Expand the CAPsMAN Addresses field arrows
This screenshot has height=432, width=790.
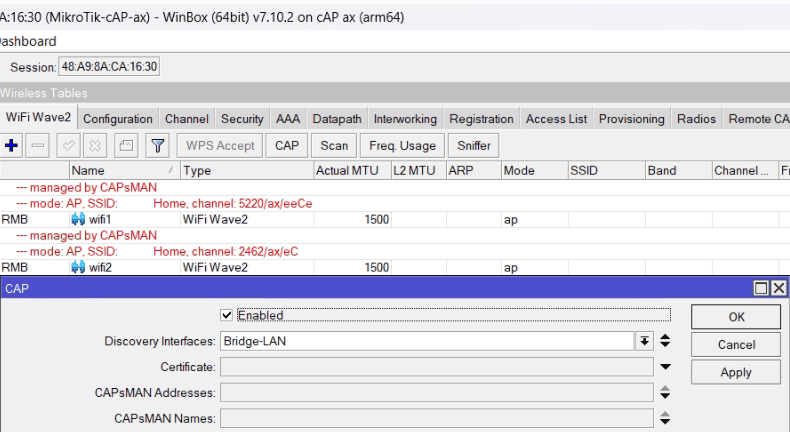pos(665,393)
